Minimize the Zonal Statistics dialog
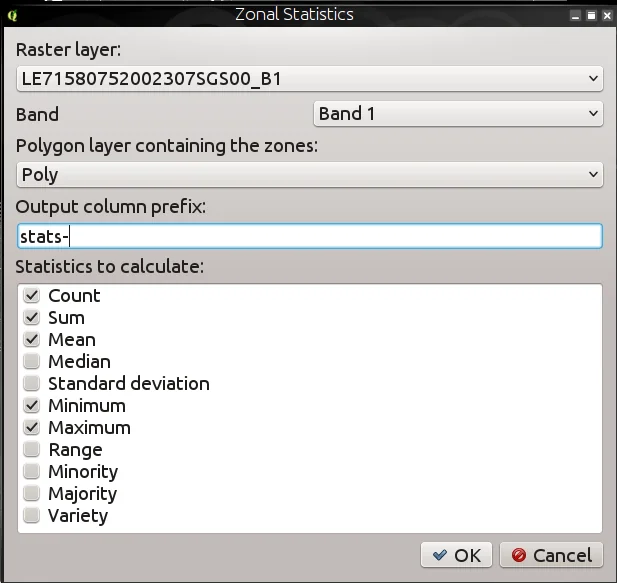 pos(575,15)
